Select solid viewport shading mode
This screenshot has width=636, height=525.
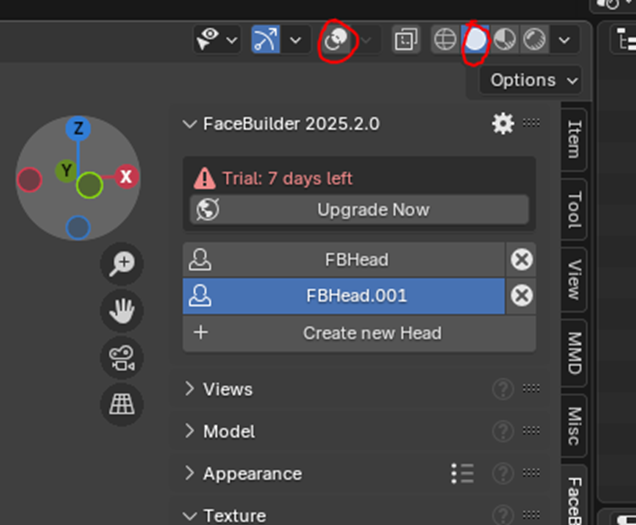click(x=476, y=40)
